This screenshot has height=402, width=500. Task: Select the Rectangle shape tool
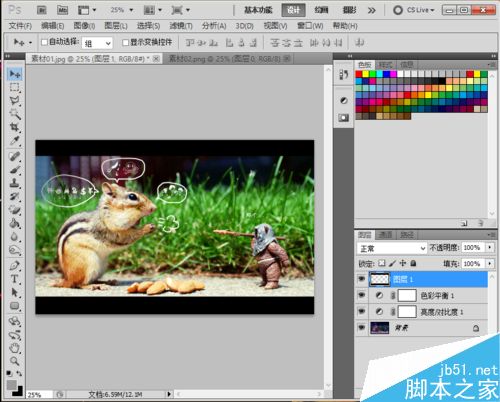[x=15, y=306]
